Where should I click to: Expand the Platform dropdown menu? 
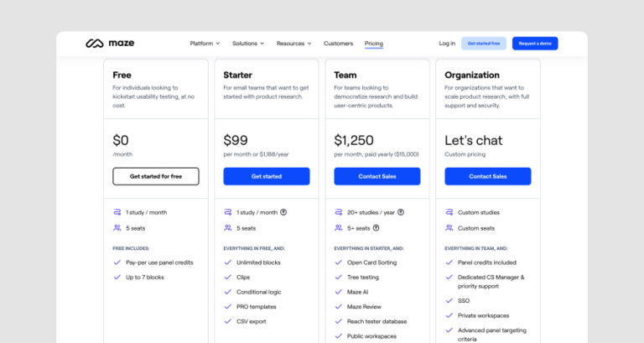(x=205, y=44)
